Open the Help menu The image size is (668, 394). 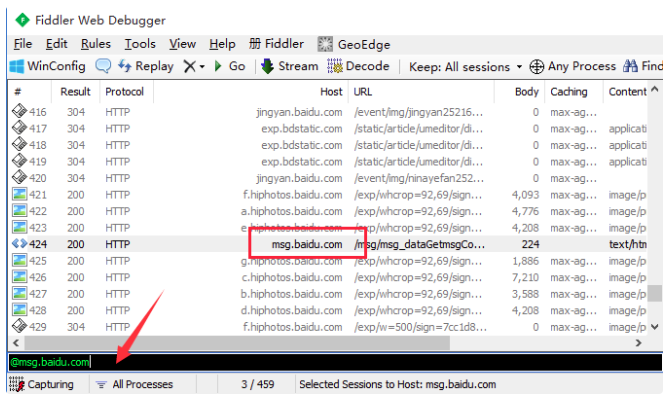[222, 44]
